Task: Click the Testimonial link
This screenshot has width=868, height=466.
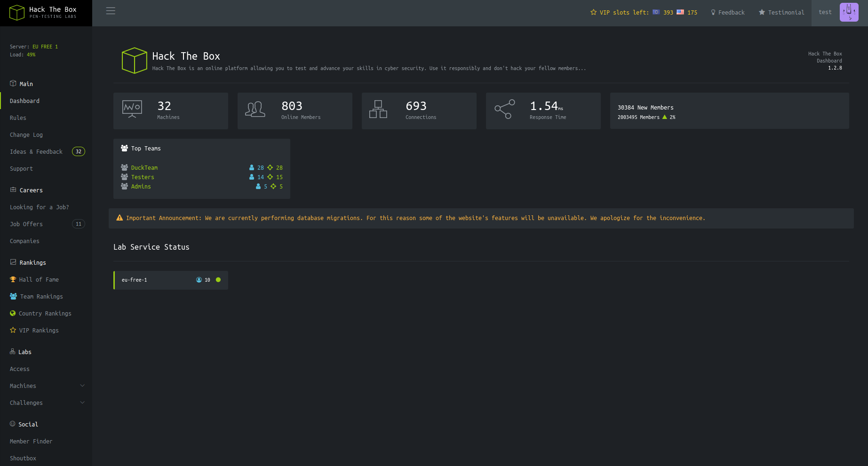Action: pyautogui.click(x=781, y=13)
